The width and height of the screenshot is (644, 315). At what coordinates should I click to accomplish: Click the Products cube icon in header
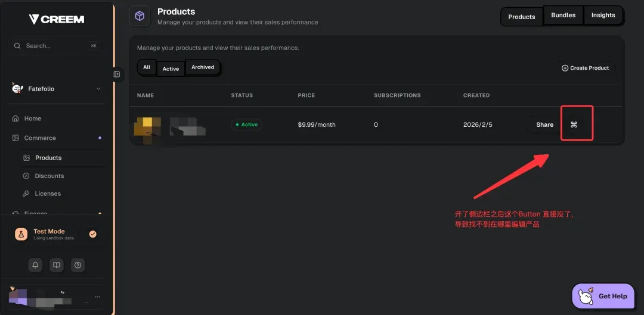[x=140, y=16]
